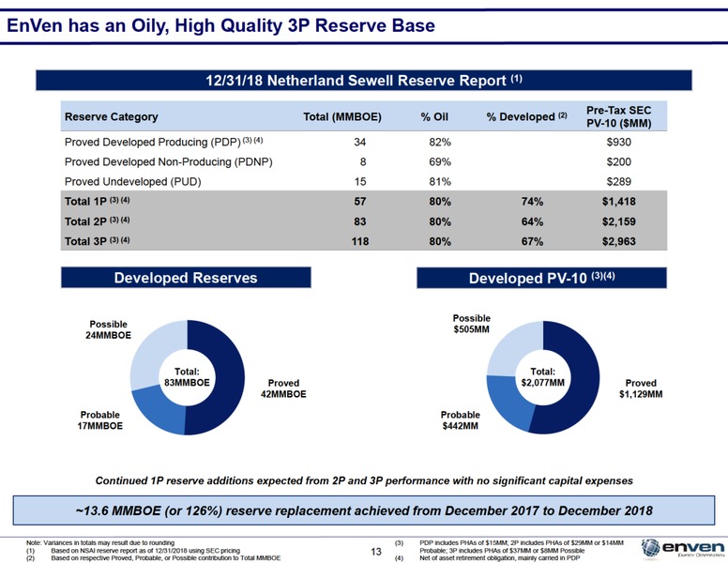Select PDNP oil percentage 69%
The image size is (728, 563).
pos(440,161)
